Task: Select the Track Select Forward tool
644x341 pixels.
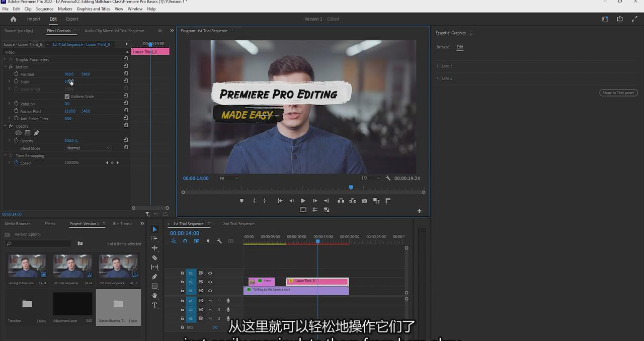Action: pyautogui.click(x=154, y=238)
